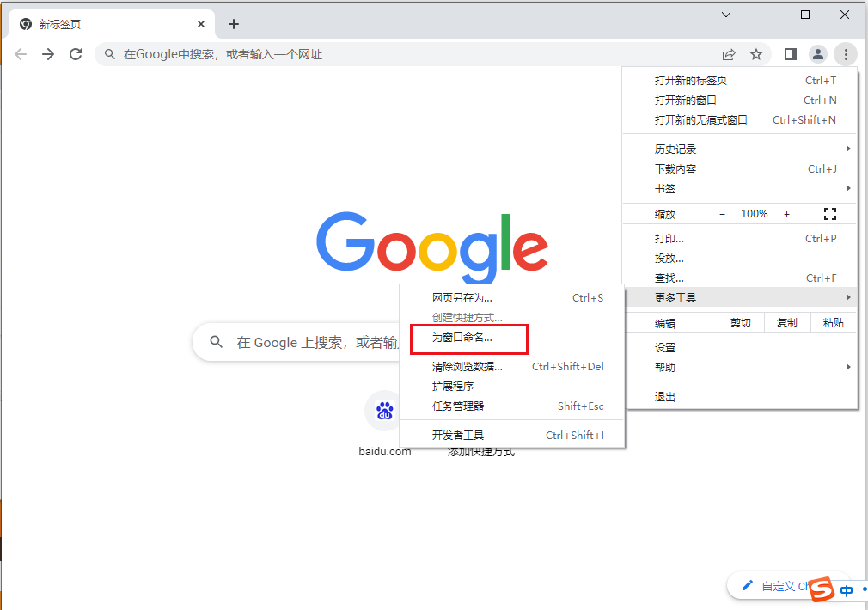The height and width of the screenshot is (610, 868).
Task: Select 清除浏览数据... in the submenu
Action: tap(512, 367)
